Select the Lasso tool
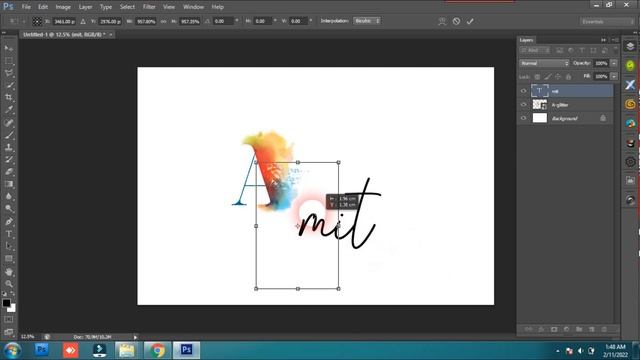Viewport: 640px width, 360px height. [x=9, y=73]
